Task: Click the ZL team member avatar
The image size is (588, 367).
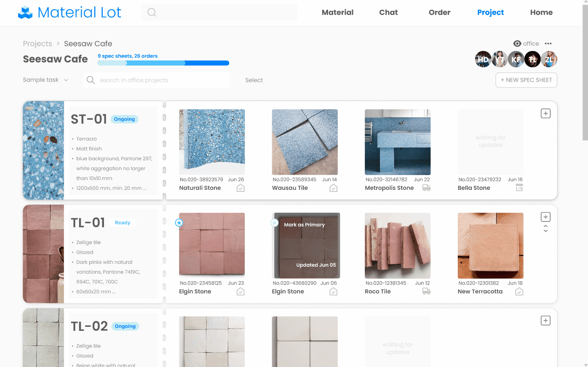Action: click(549, 59)
